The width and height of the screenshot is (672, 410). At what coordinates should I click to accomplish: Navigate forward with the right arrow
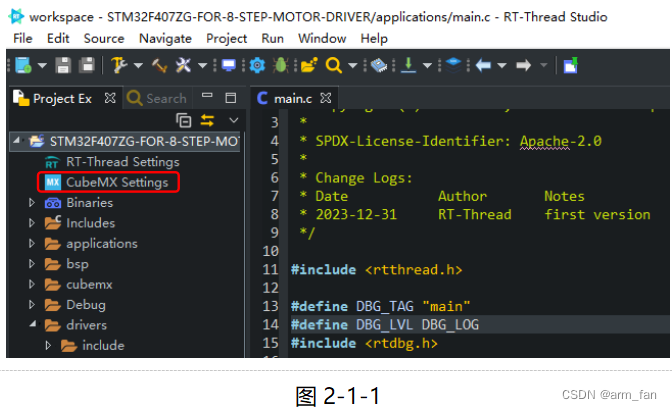click(x=523, y=65)
